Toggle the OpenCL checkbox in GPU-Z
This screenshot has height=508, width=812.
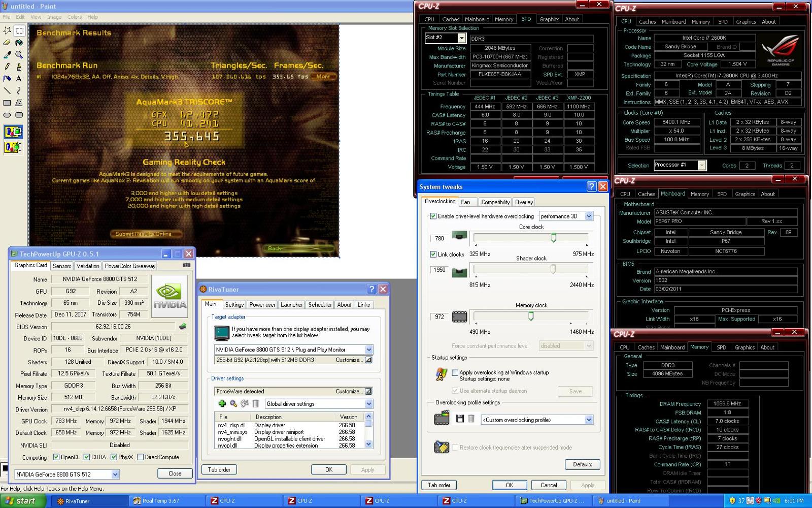[x=56, y=457]
